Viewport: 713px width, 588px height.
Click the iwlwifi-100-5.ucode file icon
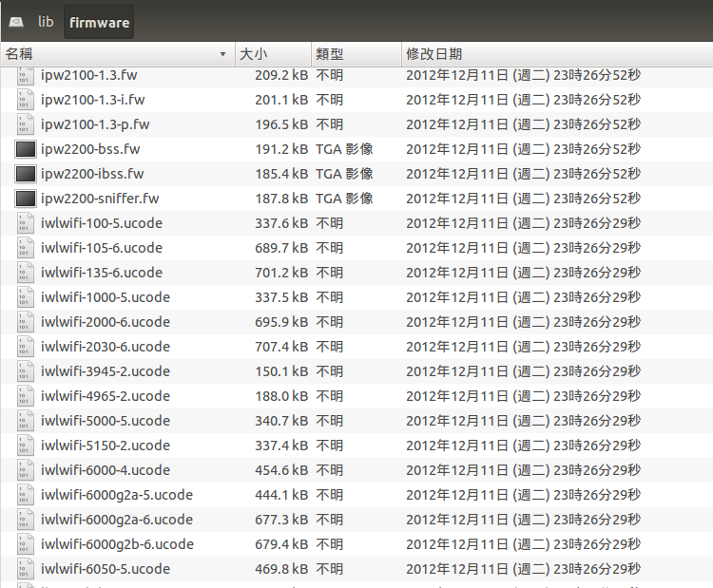25,223
